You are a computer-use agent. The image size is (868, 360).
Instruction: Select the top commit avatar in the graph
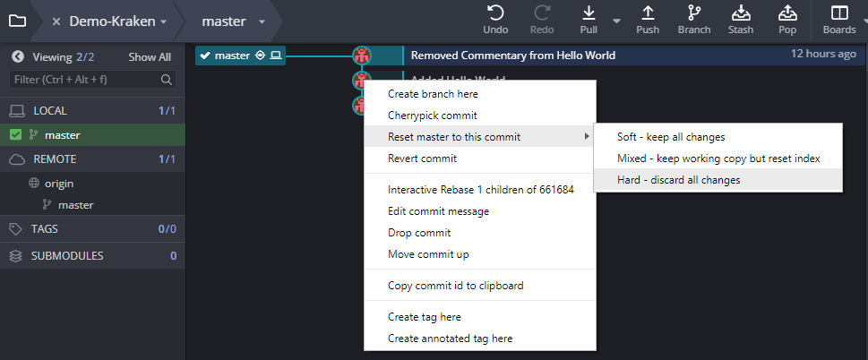pyautogui.click(x=362, y=56)
